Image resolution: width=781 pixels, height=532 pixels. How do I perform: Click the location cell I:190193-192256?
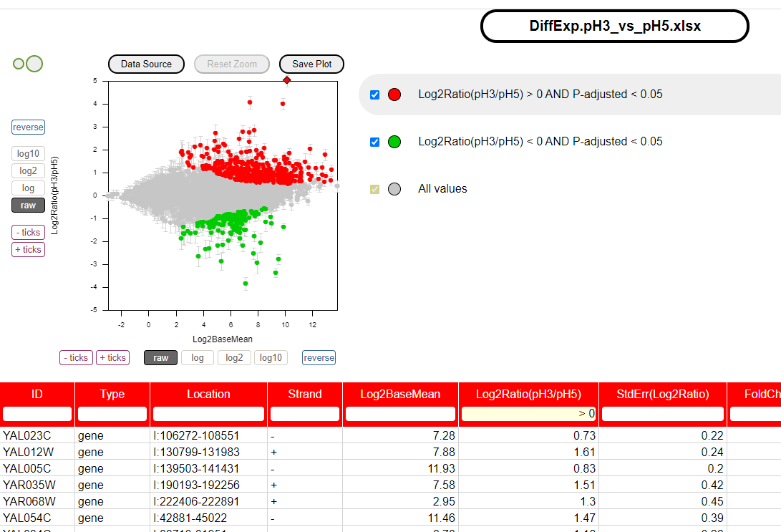pos(209,485)
